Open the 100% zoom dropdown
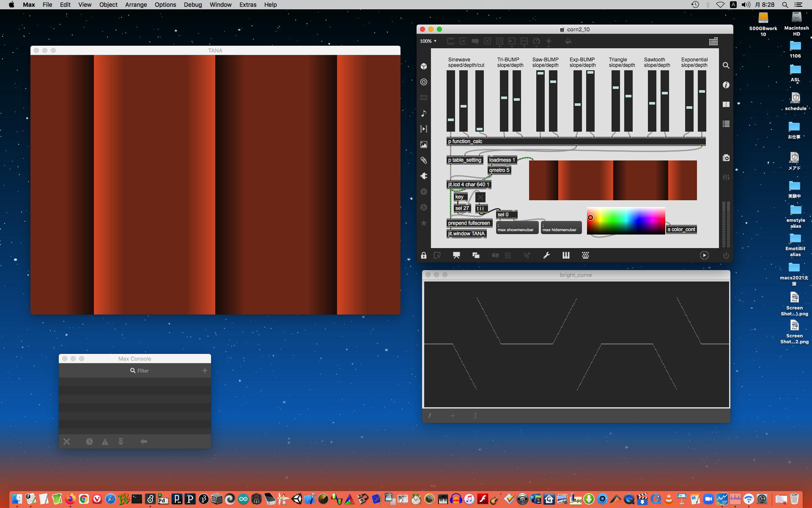This screenshot has width=812, height=508. (x=428, y=41)
